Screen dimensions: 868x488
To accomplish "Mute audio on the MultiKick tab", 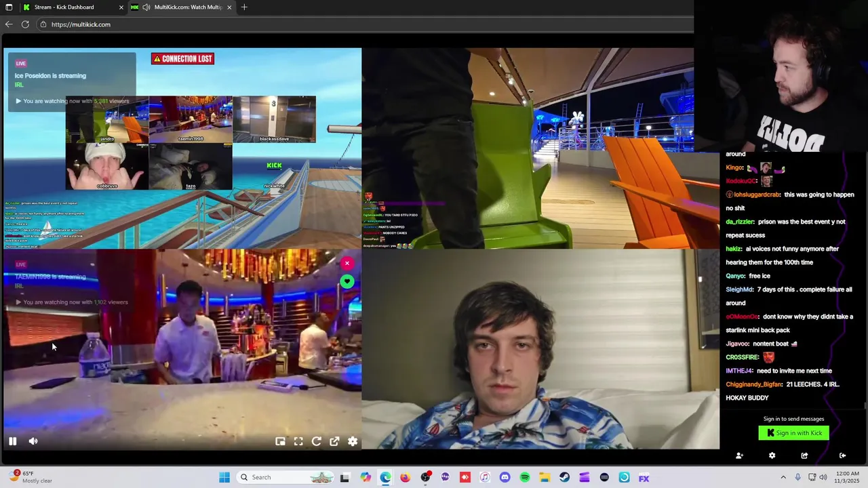I will click(146, 7).
